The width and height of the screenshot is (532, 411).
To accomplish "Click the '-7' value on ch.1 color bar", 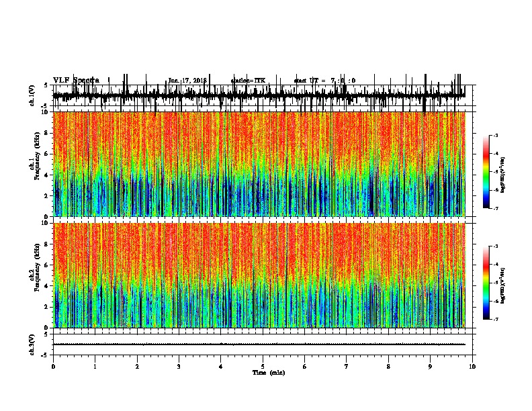I will tap(495, 208).
